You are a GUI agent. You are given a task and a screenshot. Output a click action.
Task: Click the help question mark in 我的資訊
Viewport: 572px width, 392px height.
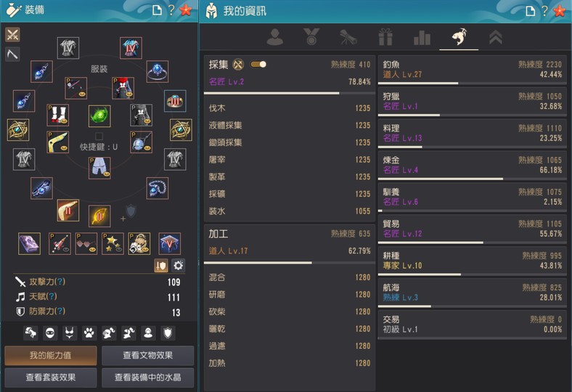tap(544, 11)
